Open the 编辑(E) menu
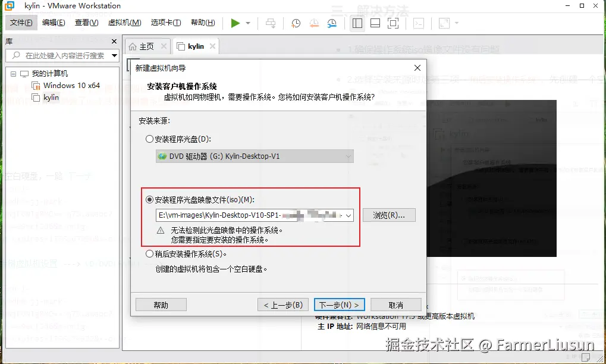606x364 pixels. click(54, 23)
